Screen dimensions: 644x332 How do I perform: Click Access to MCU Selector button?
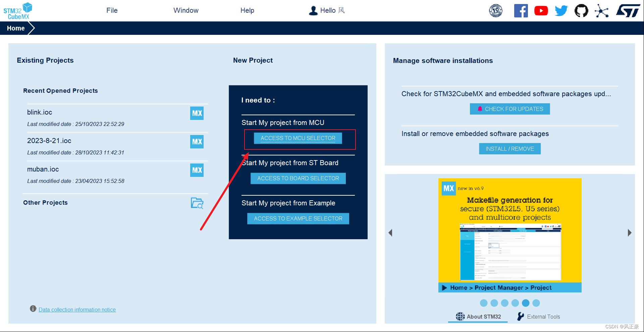click(x=298, y=138)
